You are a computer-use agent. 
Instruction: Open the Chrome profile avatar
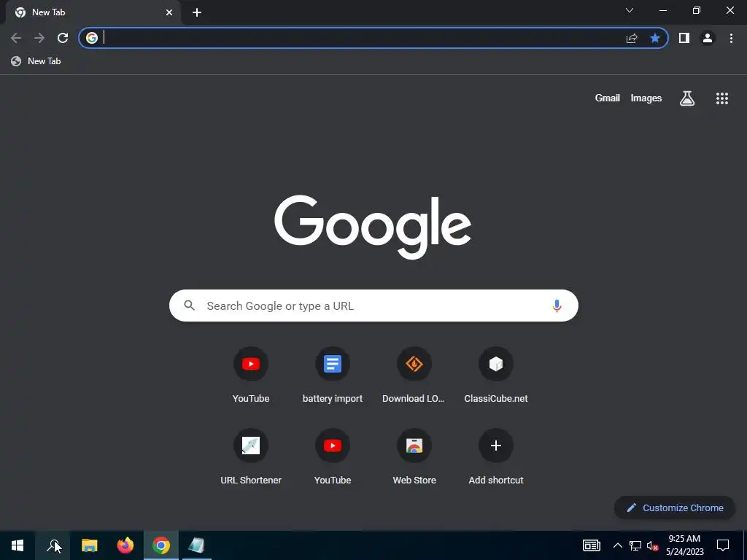(x=708, y=38)
